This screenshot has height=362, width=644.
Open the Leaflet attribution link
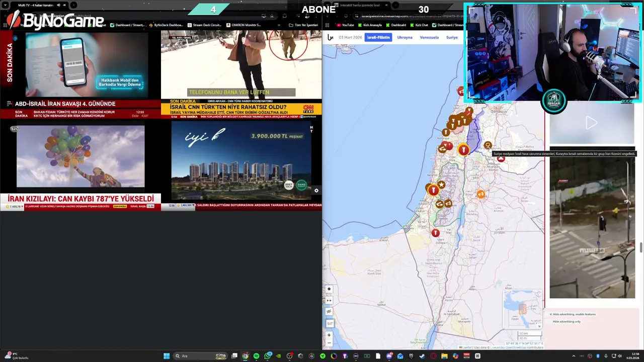467,347
